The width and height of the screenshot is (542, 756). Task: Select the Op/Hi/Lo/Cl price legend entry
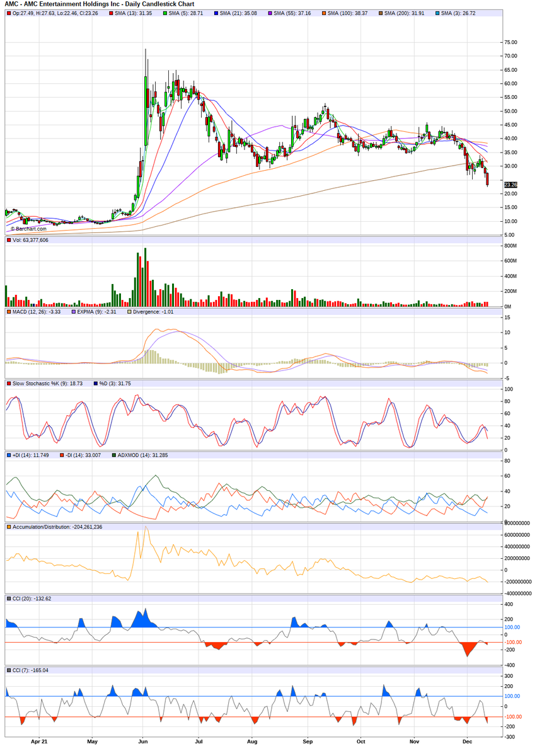[52, 13]
